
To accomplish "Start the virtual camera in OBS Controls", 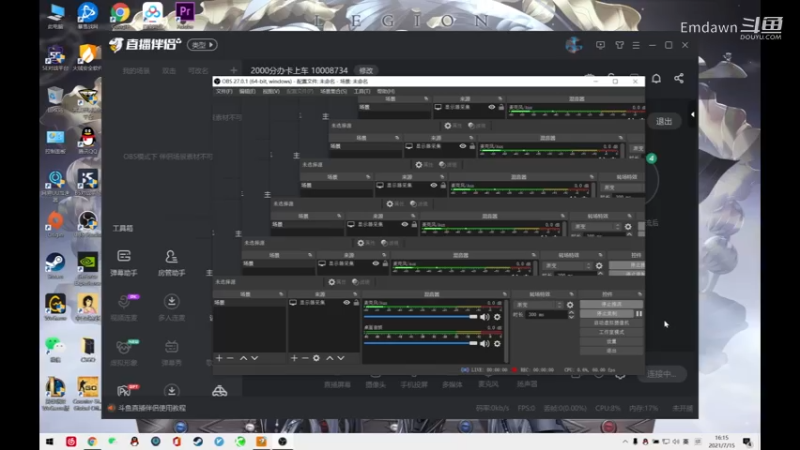I will click(611, 323).
